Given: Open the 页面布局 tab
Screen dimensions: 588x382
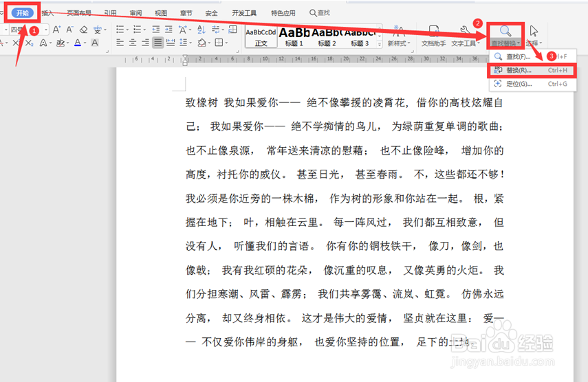Looking at the screenshot, I should (x=79, y=13).
